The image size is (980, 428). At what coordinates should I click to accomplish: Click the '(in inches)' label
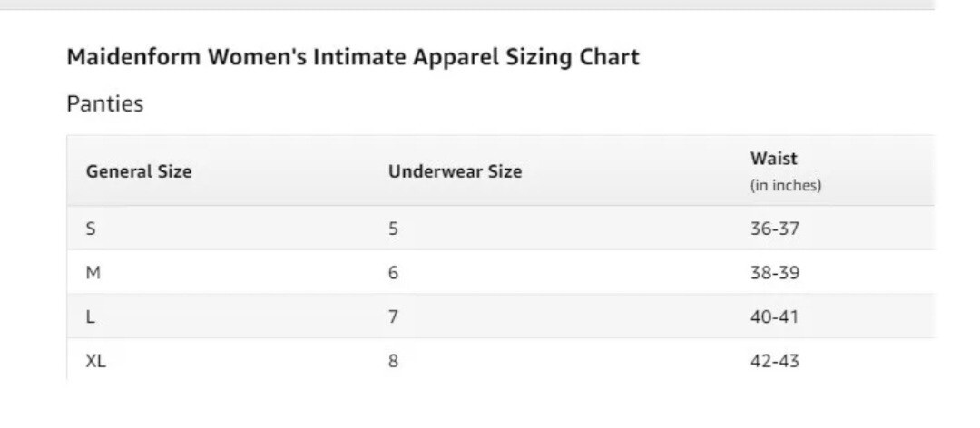[x=786, y=186]
